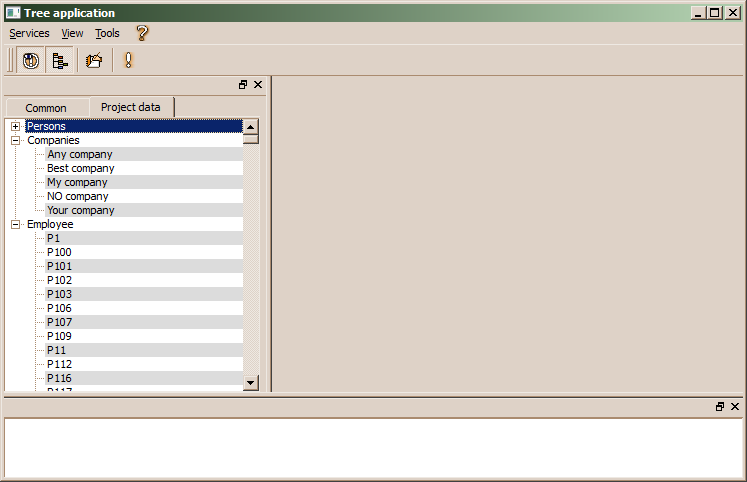Switch to the Common tab
Screen dimensions: 747x482
(46, 108)
